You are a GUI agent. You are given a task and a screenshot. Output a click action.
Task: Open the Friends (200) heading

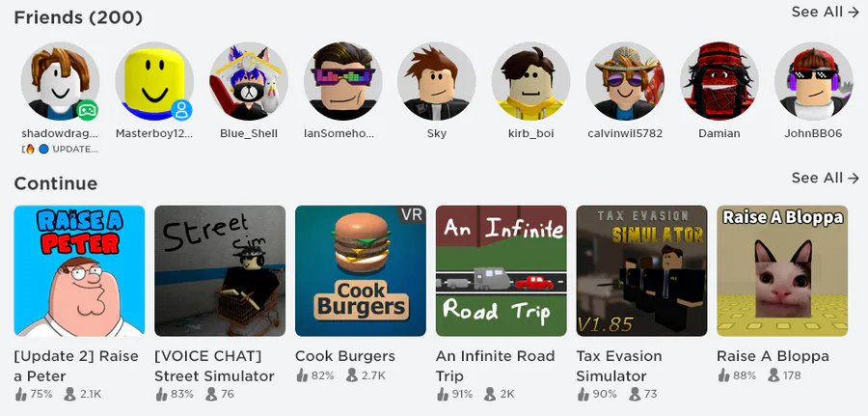78,17
